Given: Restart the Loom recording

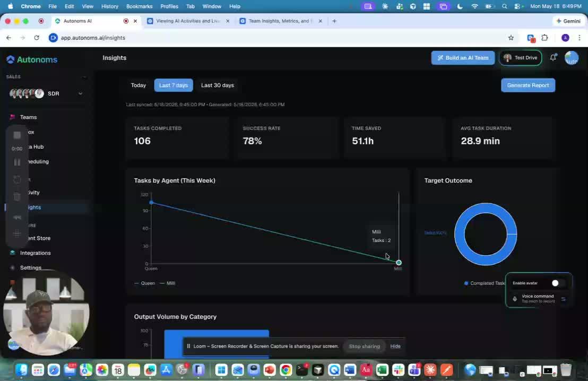Looking at the screenshot, I should tap(17, 179).
